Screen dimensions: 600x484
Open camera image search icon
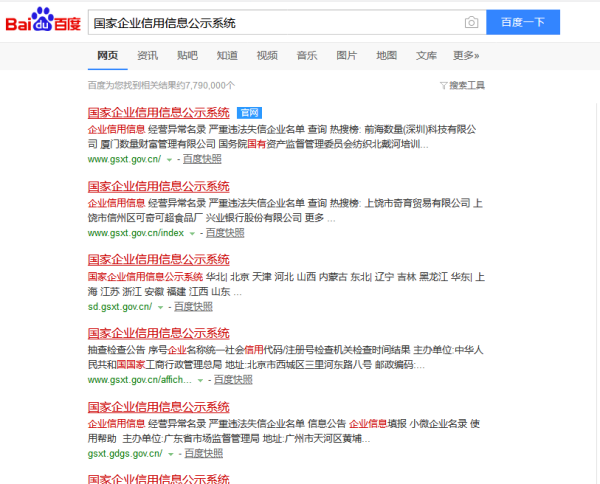click(x=471, y=23)
